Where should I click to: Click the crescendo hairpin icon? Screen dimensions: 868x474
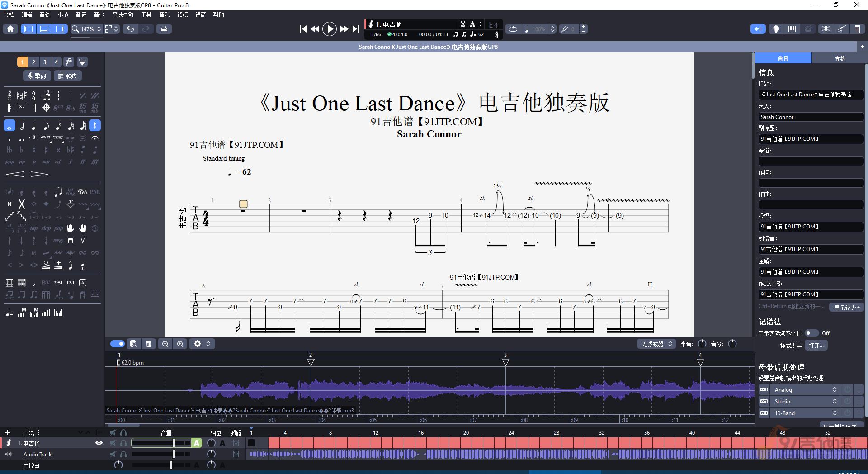[15, 174]
